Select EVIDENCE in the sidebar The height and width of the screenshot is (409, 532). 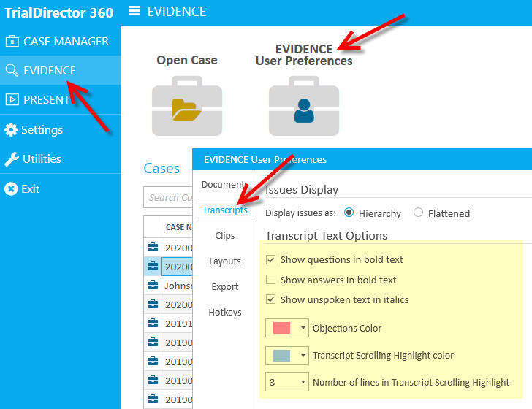[61, 70]
